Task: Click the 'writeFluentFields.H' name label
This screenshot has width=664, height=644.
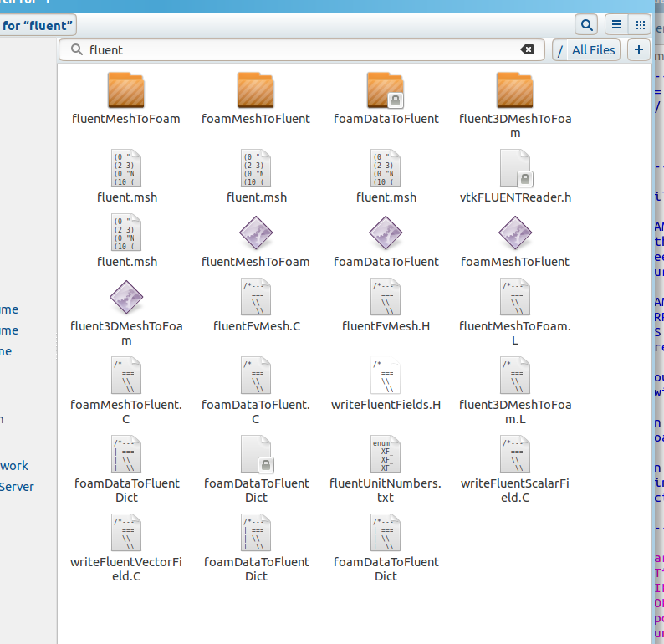Action: click(386, 405)
